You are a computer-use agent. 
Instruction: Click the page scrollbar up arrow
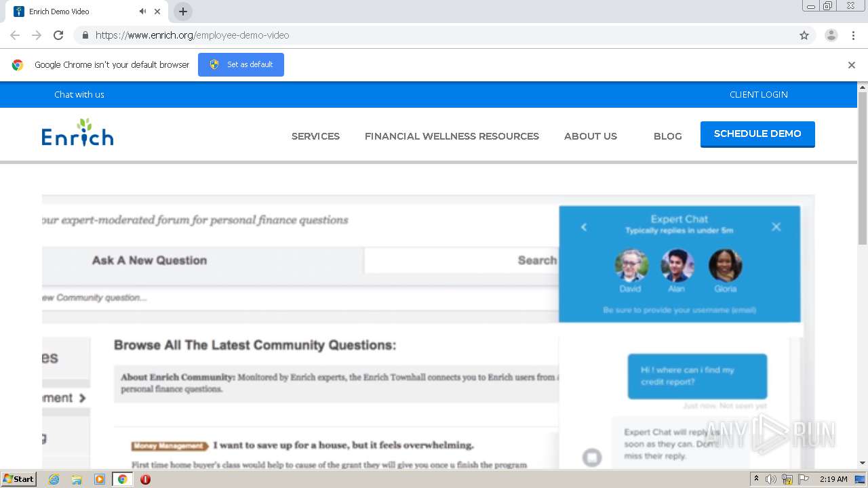863,87
